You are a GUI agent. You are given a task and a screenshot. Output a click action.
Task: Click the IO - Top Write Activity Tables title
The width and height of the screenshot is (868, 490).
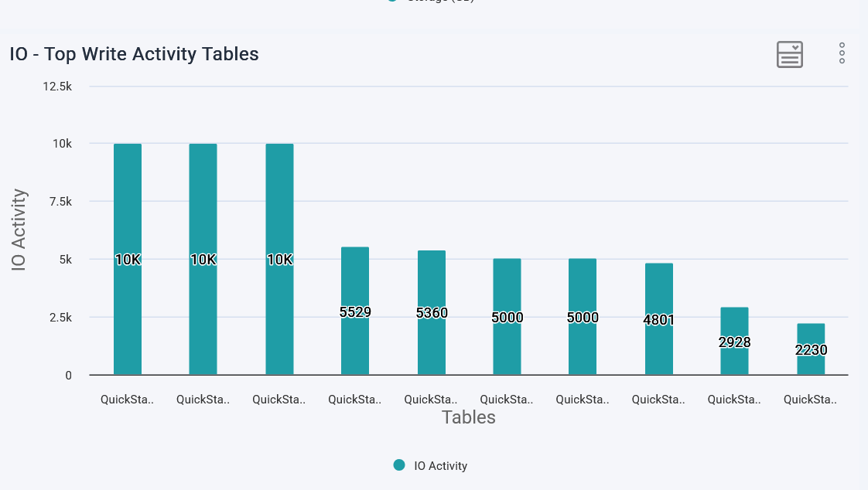(134, 54)
